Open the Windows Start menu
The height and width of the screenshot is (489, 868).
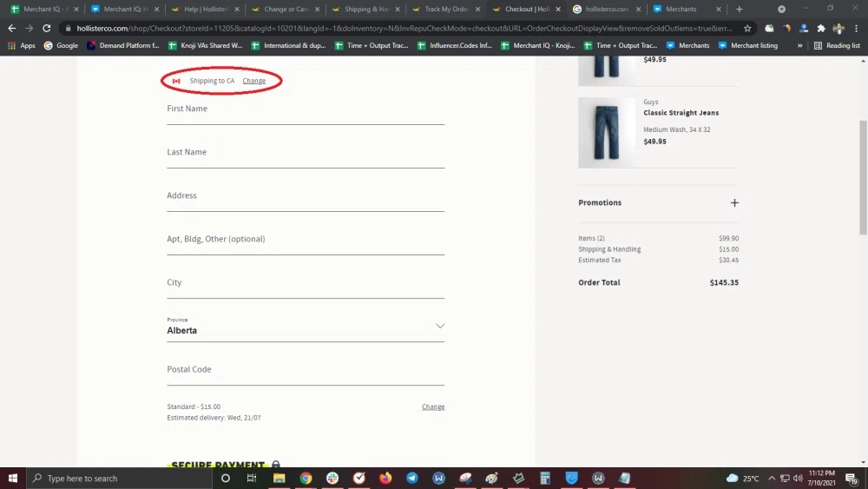coord(13,478)
